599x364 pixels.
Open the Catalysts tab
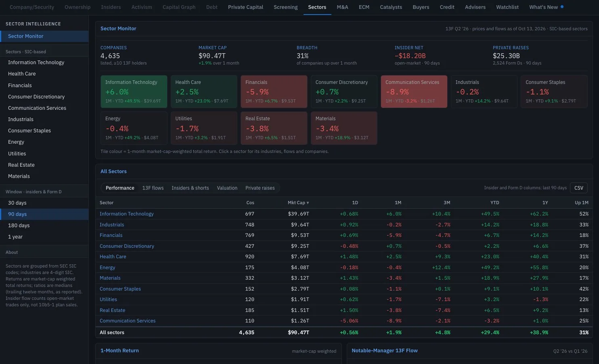point(391,7)
